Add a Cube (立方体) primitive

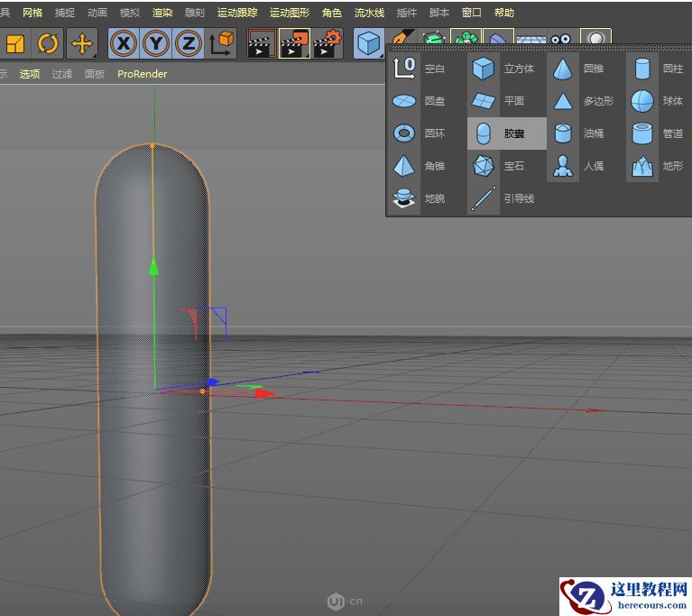pos(506,69)
